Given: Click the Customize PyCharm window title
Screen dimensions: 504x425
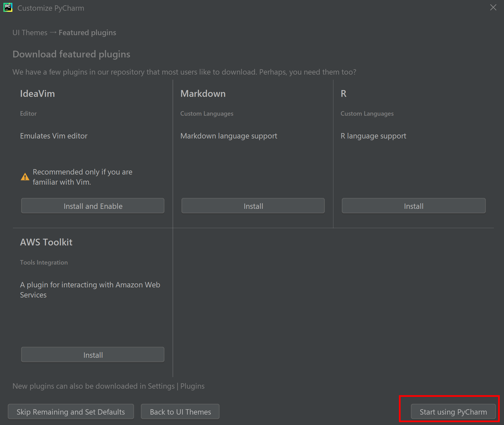Looking at the screenshot, I should [51, 8].
